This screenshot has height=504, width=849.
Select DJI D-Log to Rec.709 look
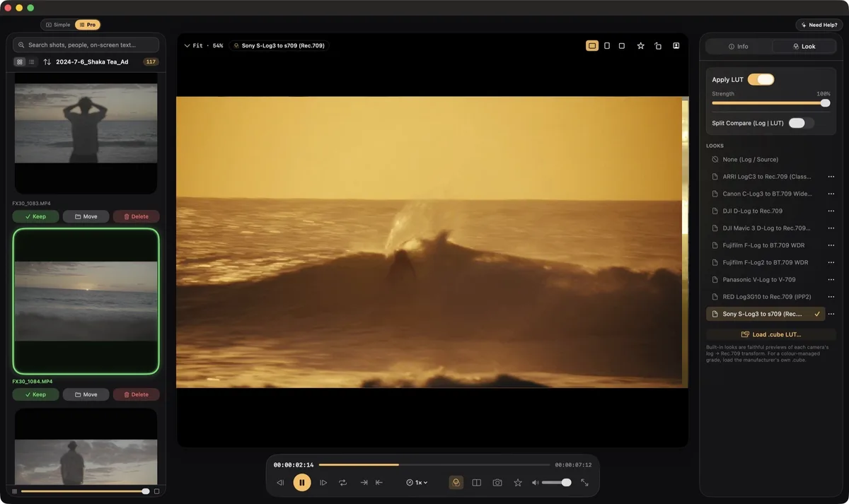766,211
